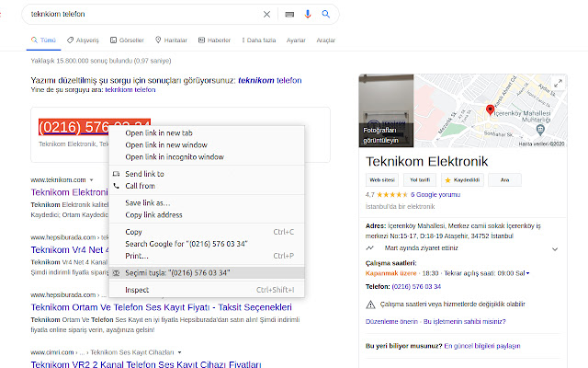Clear the search box with X icon

[266, 15]
